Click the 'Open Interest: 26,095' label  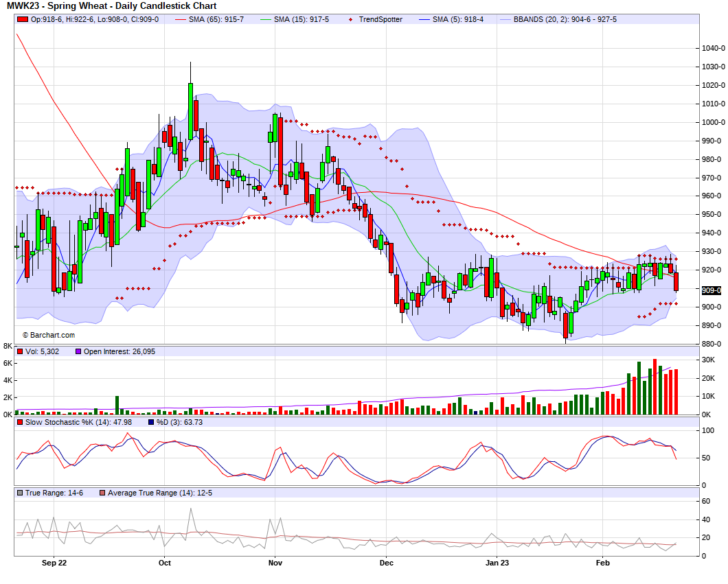(120, 351)
